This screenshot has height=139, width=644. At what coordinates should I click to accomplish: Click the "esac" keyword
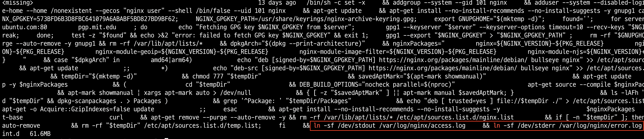click(230, 109)
